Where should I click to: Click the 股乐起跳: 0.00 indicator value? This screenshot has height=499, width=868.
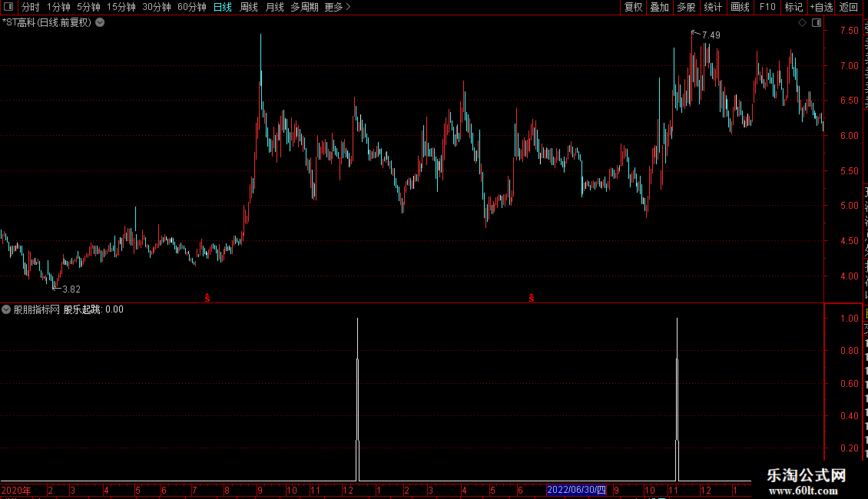click(94, 309)
